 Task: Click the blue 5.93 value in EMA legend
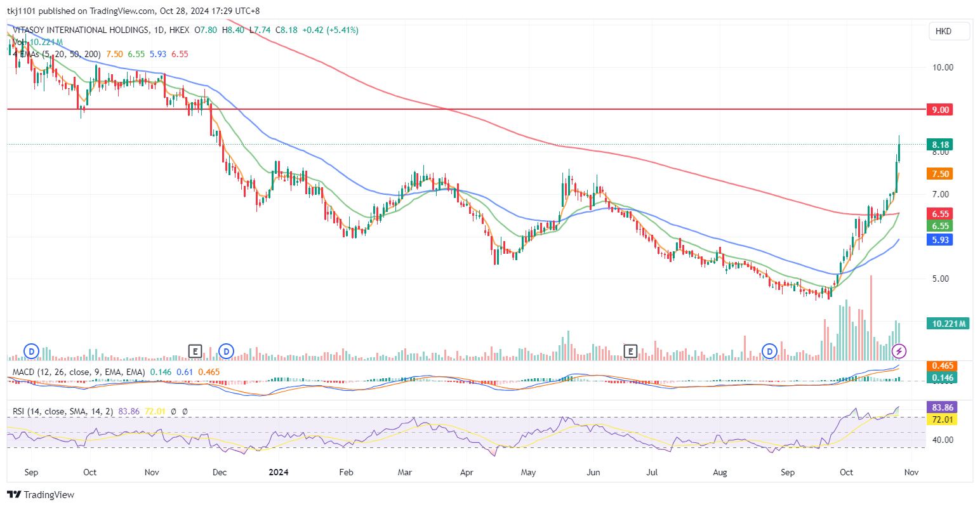point(158,54)
